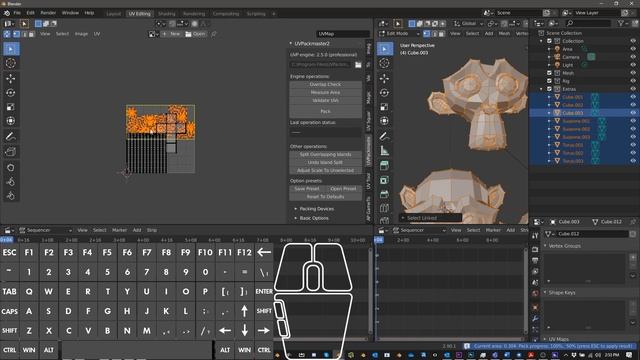The height and width of the screenshot is (360, 640).
Task: Click the folder icon beside the UVP engine path
Action: coord(358,64)
